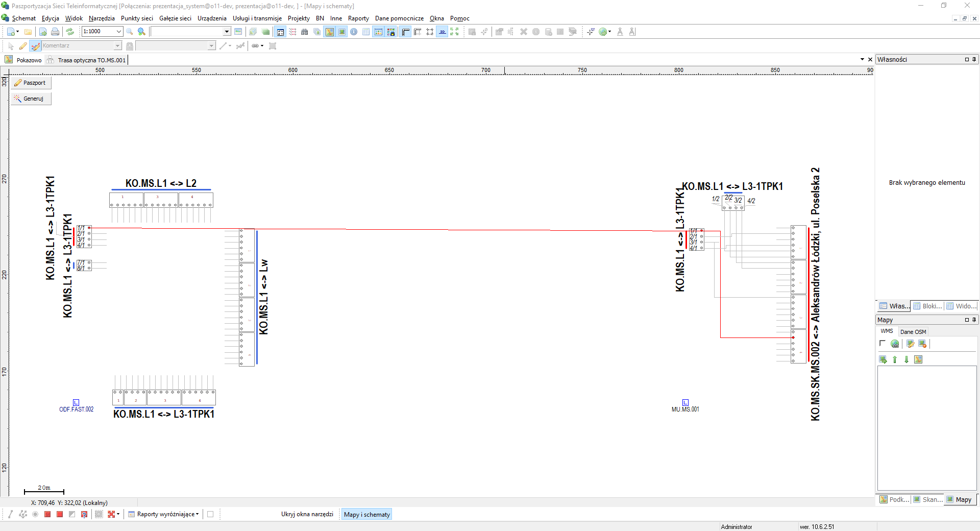Tick the empty checkbox beside Raporty wyróżniające

coord(210,514)
